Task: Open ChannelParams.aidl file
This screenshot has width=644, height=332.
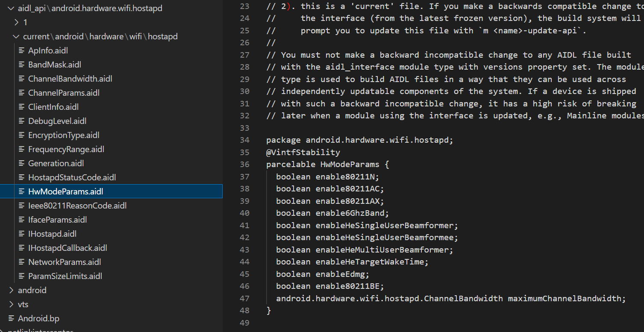Action: 64,93
